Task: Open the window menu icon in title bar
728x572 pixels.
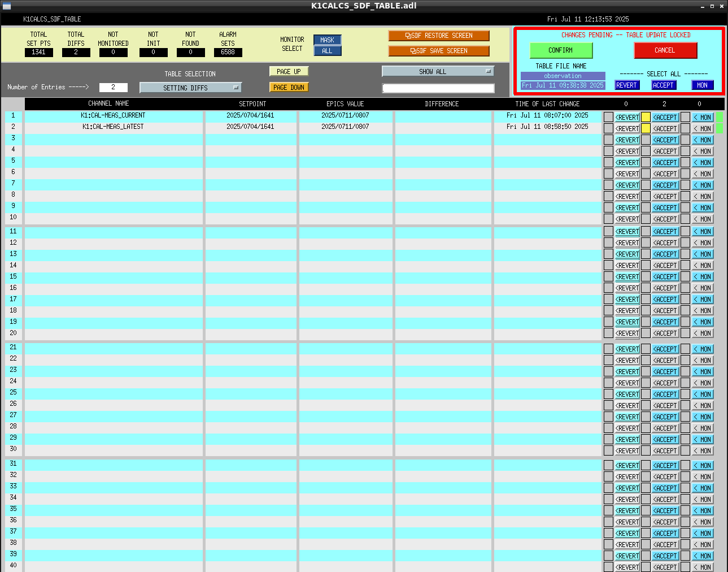Action: [x=7, y=6]
